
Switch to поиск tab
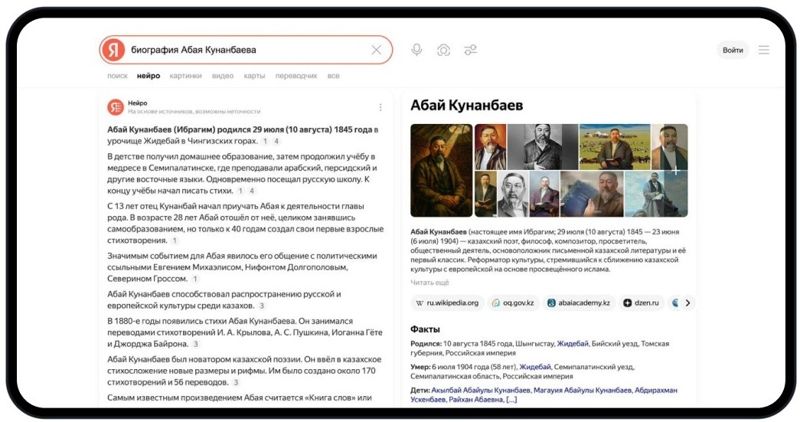[117, 76]
